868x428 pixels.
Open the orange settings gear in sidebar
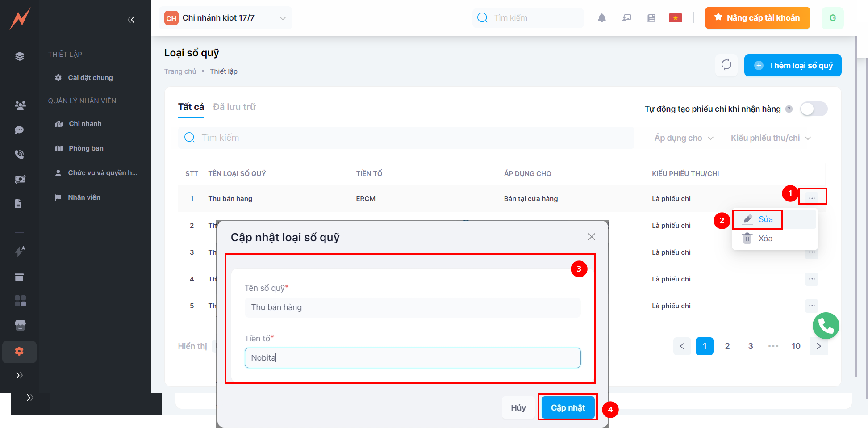tap(19, 351)
